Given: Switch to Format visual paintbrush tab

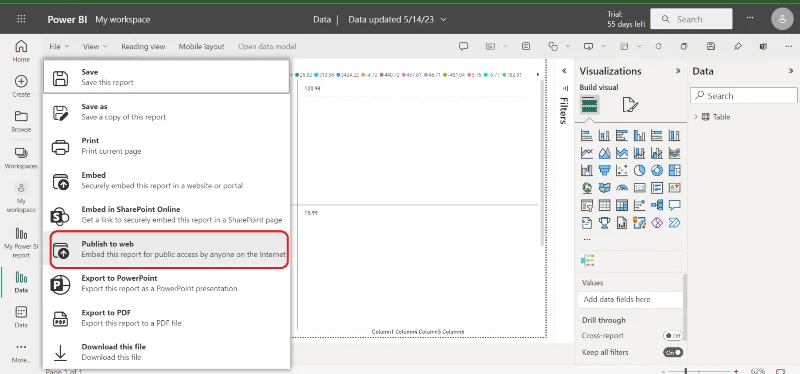Looking at the screenshot, I should click(x=630, y=105).
